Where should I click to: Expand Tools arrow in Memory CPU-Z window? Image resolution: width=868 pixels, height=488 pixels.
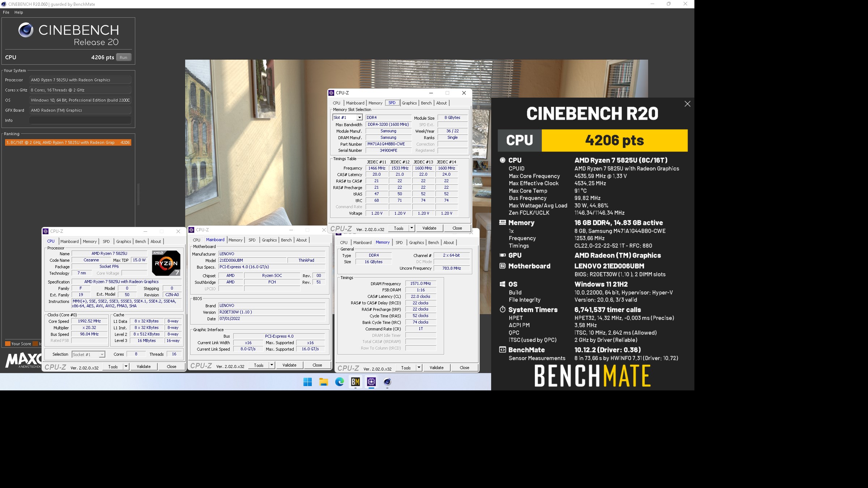pyautogui.click(x=419, y=368)
